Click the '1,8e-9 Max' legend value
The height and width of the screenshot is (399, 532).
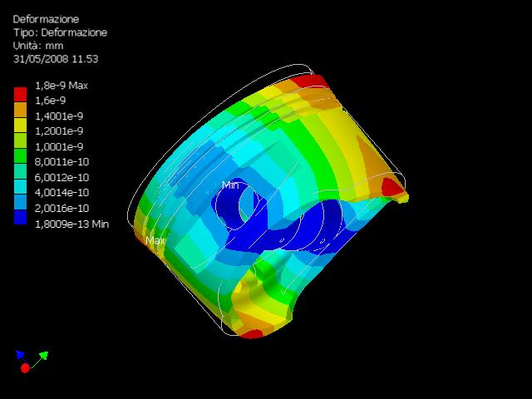[x=62, y=86]
